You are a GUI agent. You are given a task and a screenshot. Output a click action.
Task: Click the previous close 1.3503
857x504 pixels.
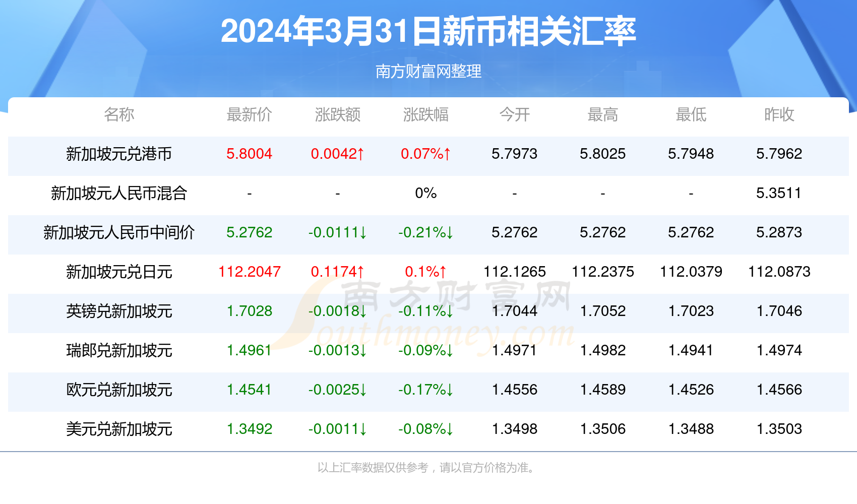click(x=779, y=429)
